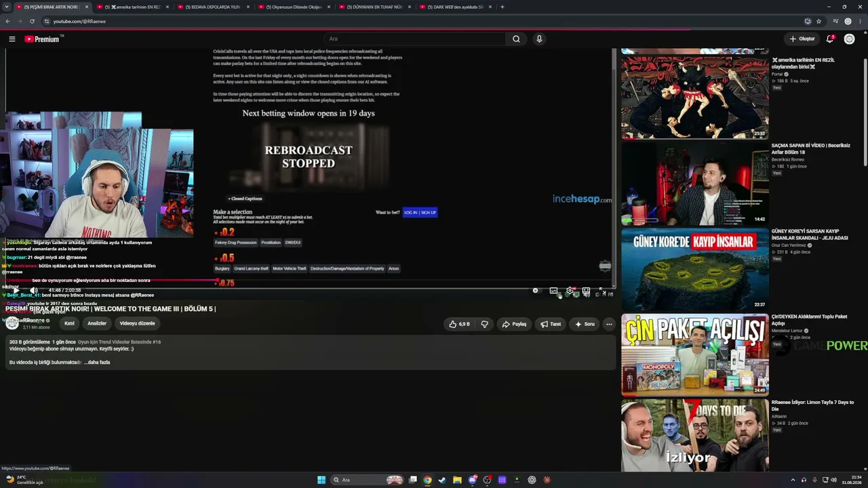Viewport: 868px width, 488px height.
Task: Open 'GÜNEY KORE'DE KAYIP İNSANLAR' thumbnail
Action: (x=695, y=269)
